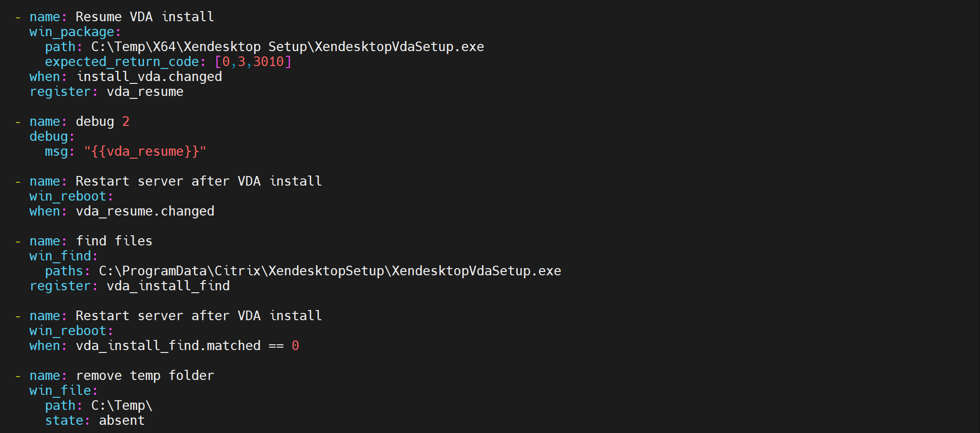Click the task name 'debug 2'

pos(102,122)
